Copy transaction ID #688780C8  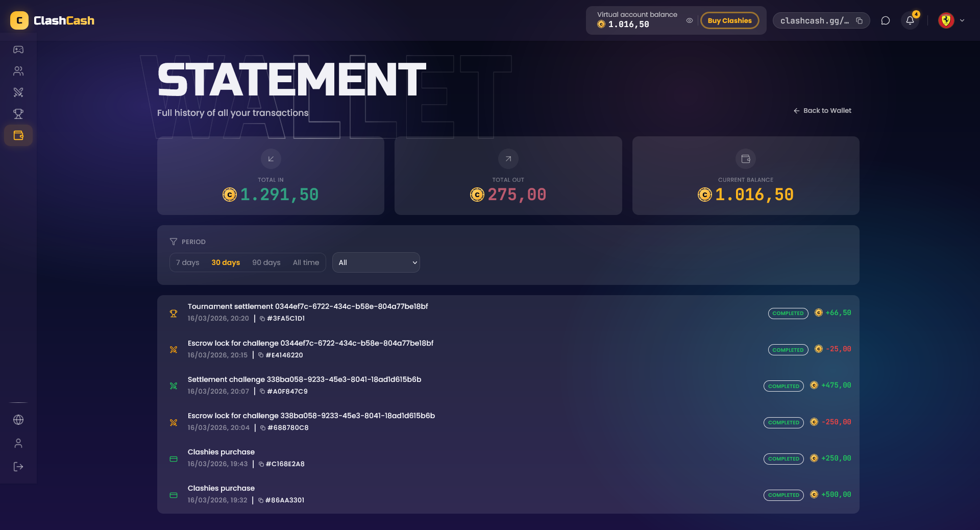click(263, 428)
